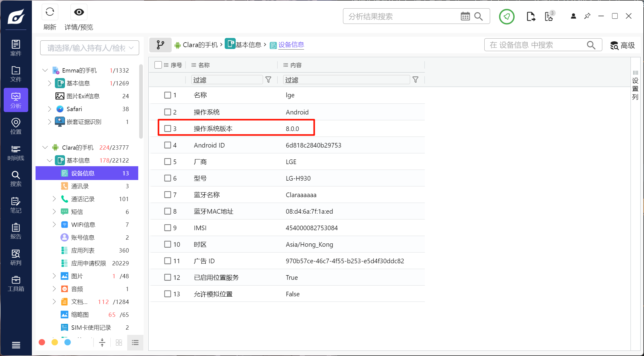Click the calendar icon in search box
This screenshot has width=644, height=356.
point(465,17)
